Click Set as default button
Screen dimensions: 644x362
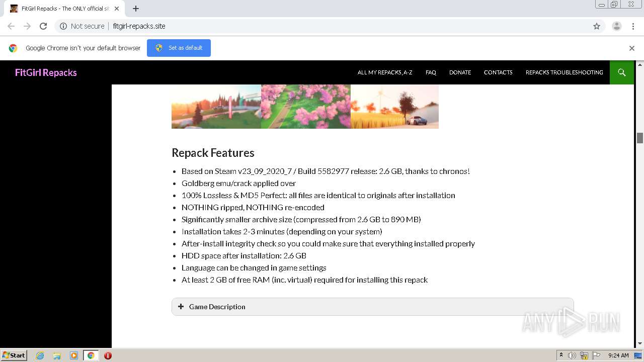(179, 48)
